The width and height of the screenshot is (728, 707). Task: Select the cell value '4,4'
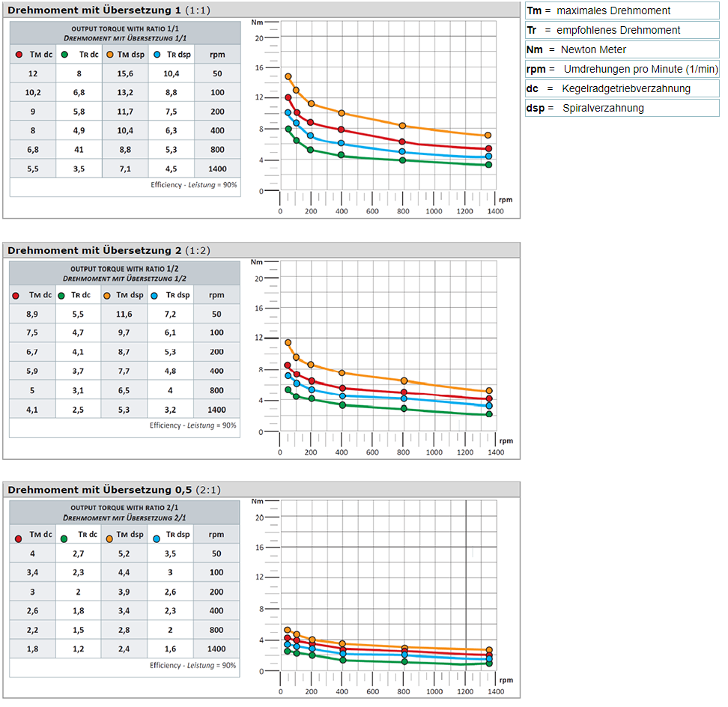pyautogui.click(x=124, y=573)
